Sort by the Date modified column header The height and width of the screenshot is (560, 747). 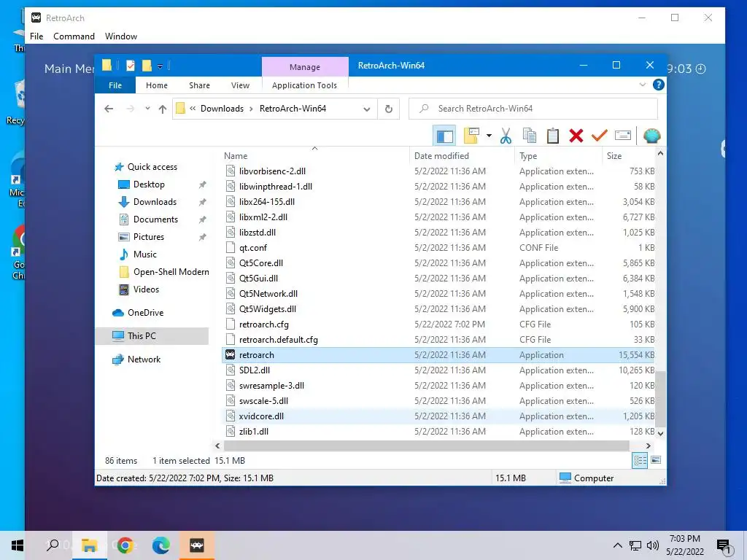462,156
